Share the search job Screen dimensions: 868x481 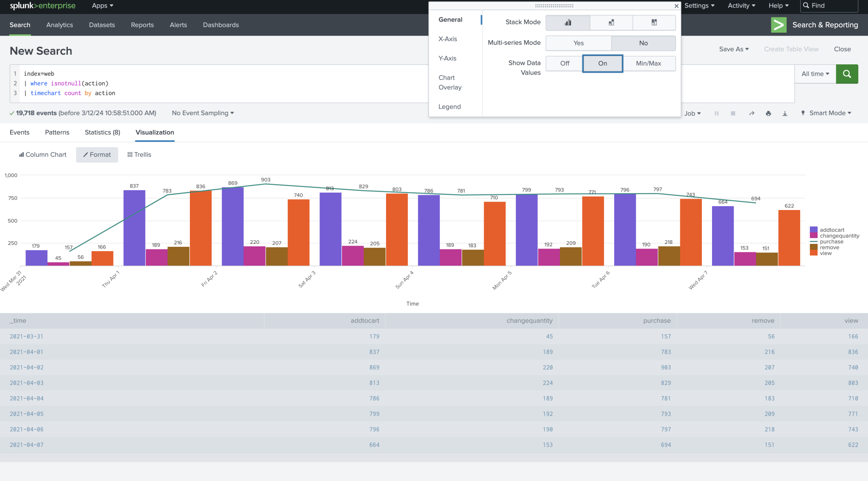(751, 113)
